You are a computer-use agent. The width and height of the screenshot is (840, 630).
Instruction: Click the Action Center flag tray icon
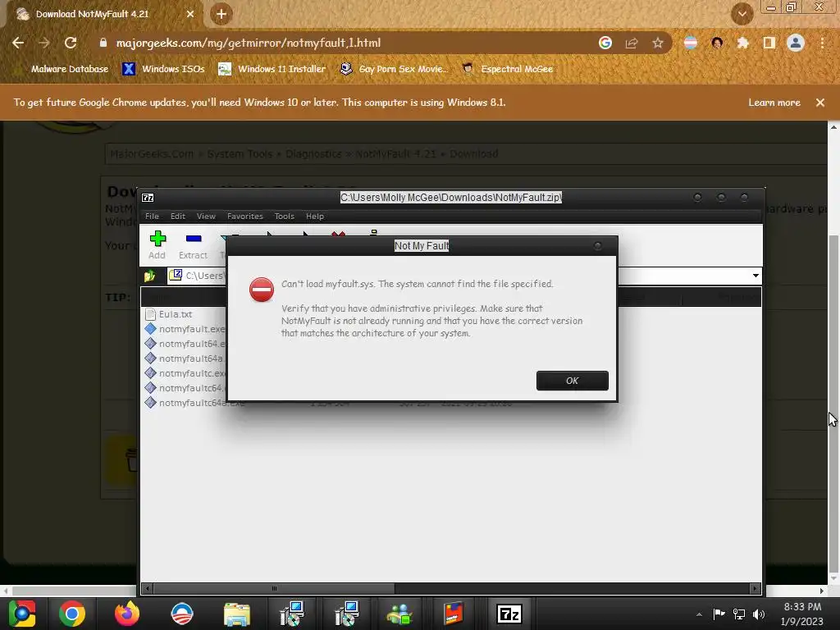pos(719,614)
